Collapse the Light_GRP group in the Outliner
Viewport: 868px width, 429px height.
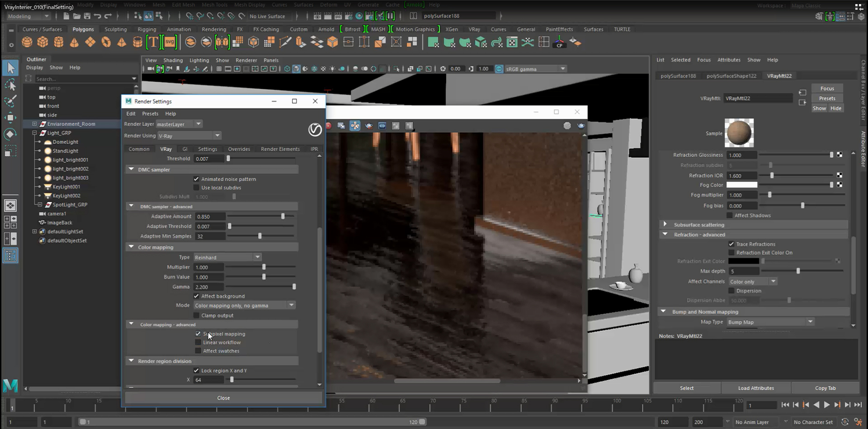coord(35,133)
